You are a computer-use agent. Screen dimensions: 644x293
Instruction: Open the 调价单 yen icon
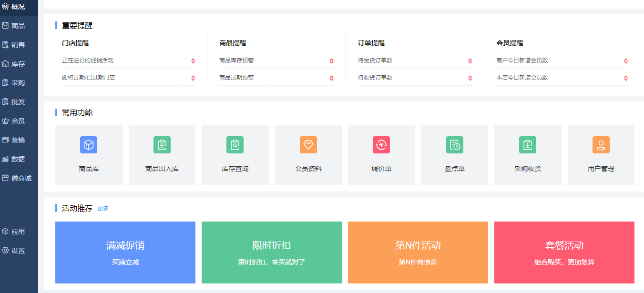(381, 145)
